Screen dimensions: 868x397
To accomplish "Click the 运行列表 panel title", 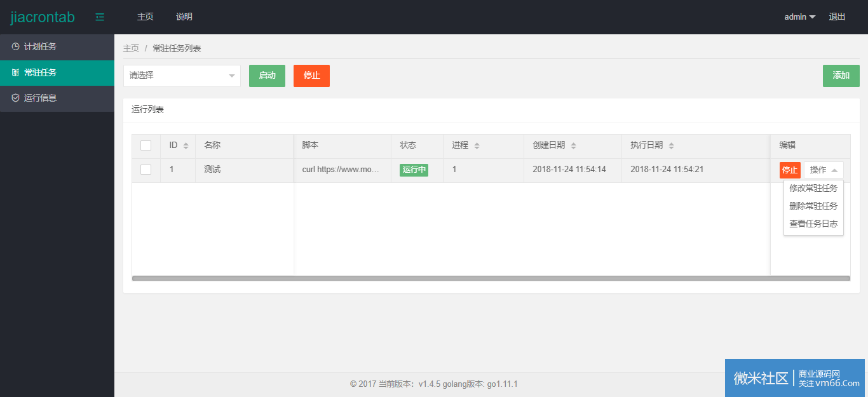I will pos(147,110).
